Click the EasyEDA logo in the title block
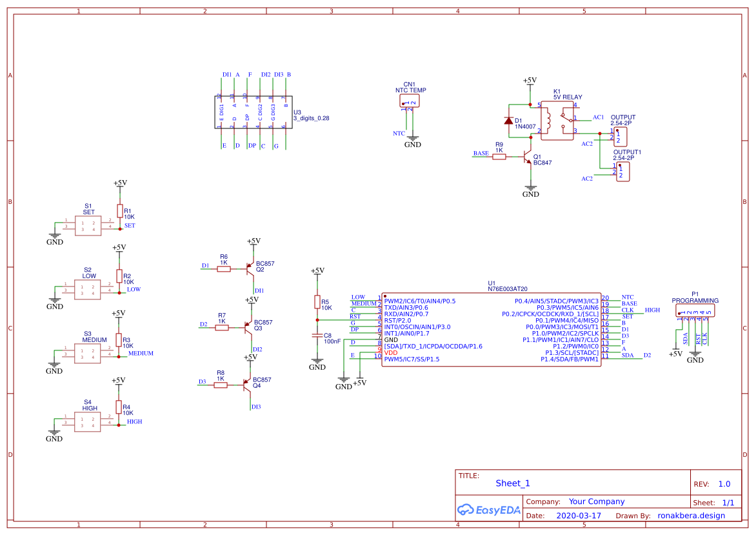 (x=488, y=509)
